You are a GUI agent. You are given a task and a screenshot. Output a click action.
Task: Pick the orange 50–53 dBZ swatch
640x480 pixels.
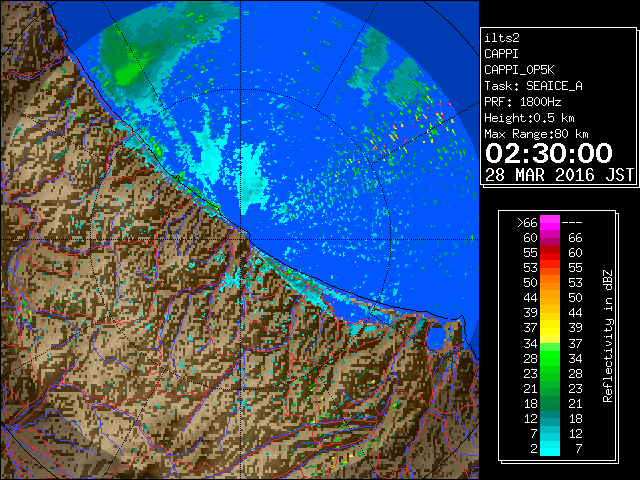[x=550, y=283]
